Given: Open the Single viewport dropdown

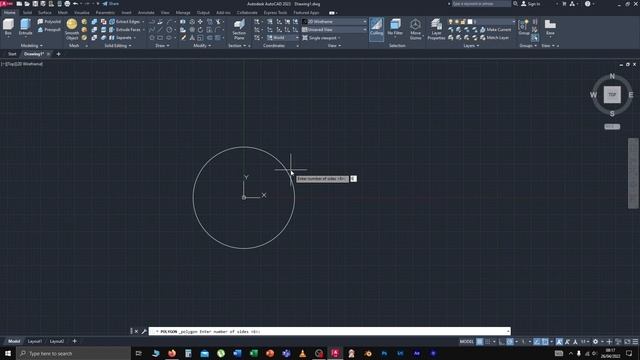Looking at the screenshot, I should (322, 38).
